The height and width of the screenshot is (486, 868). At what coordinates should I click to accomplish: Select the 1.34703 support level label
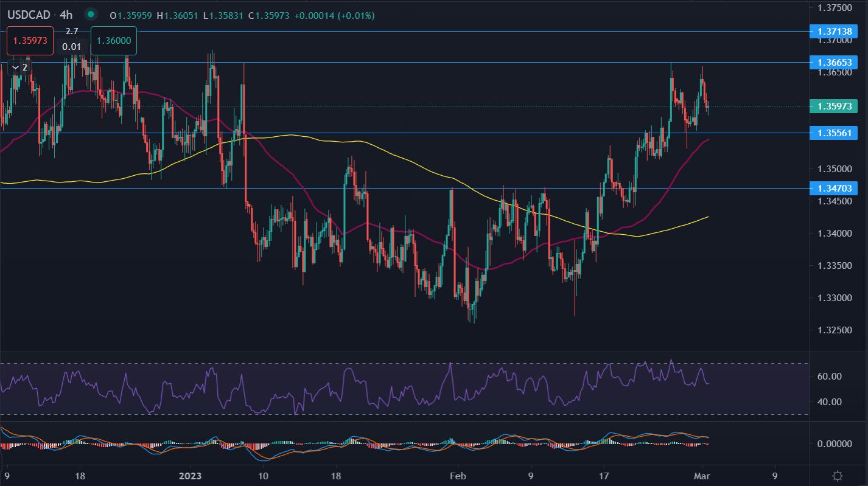tap(833, 189)
